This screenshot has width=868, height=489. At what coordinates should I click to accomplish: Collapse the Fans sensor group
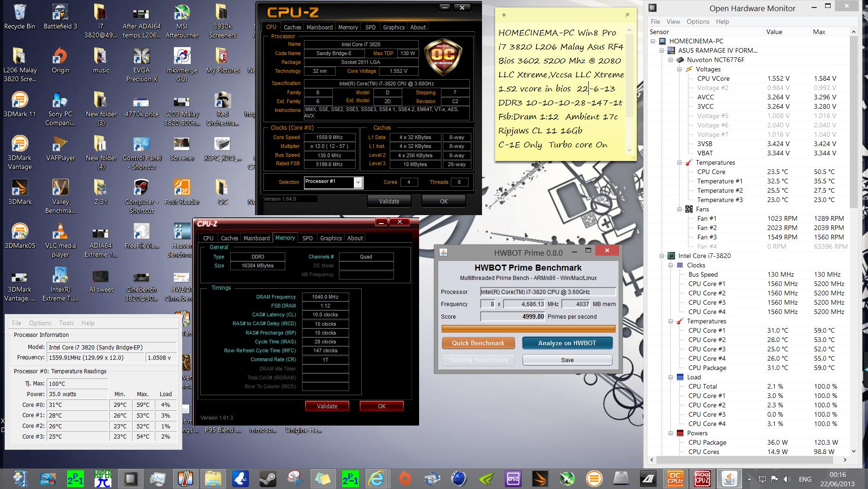(680, 209)
